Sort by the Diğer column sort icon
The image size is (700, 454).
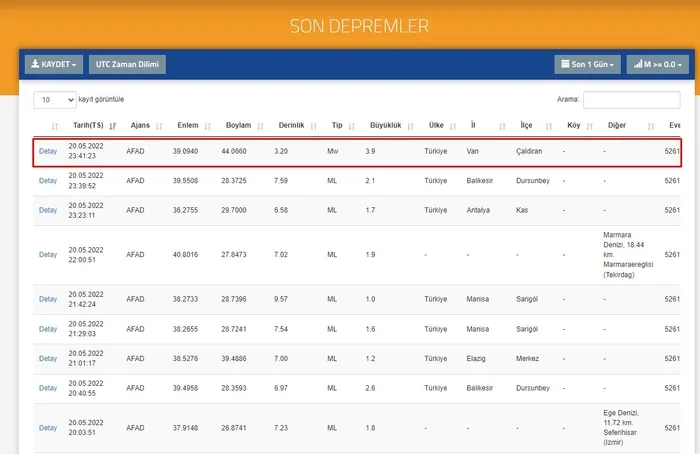651,126
